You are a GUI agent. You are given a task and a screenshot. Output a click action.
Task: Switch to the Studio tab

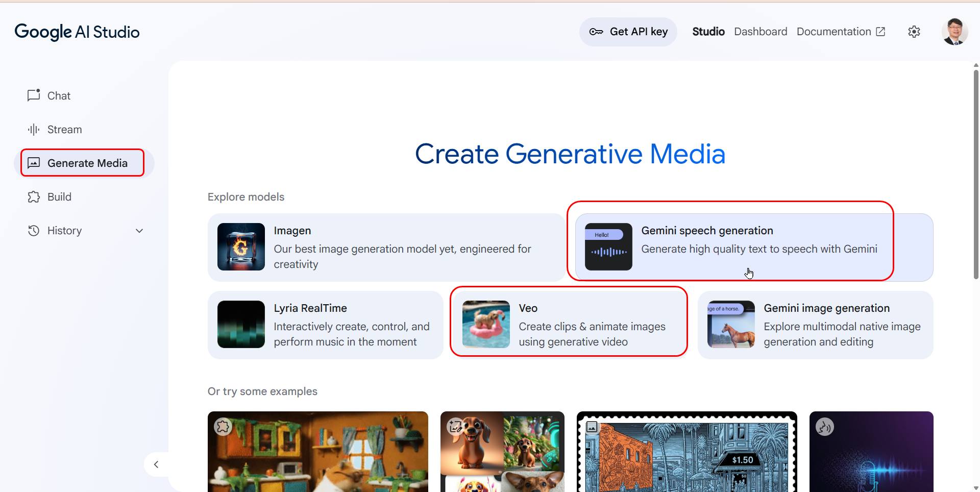click(x=708, y=32)
